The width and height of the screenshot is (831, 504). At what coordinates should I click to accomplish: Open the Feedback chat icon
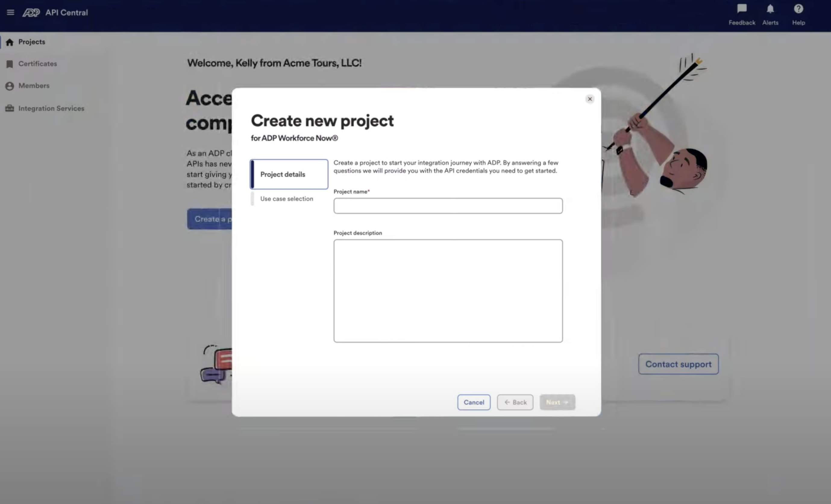tap(742, 9)
